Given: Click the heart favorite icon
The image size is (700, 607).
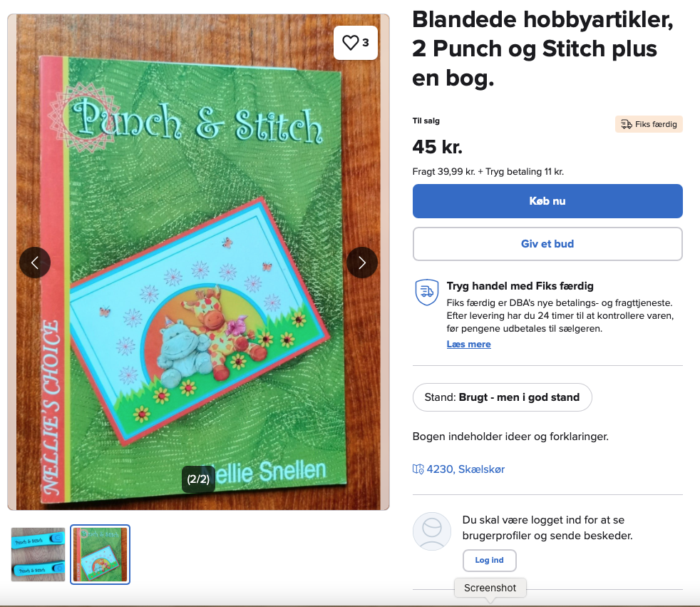Looking at the screenshot, I should (351, 43).
